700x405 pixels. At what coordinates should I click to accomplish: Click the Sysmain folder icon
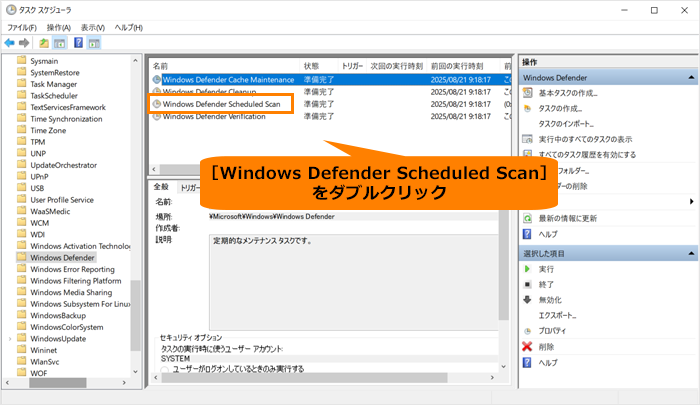pyautogui.click(x=21, y=60)
